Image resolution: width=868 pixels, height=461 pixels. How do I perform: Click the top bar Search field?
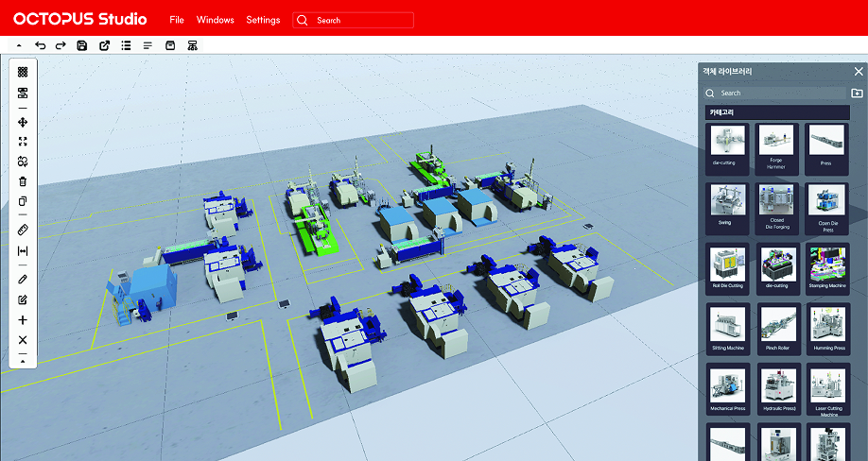tap(354, 21)
